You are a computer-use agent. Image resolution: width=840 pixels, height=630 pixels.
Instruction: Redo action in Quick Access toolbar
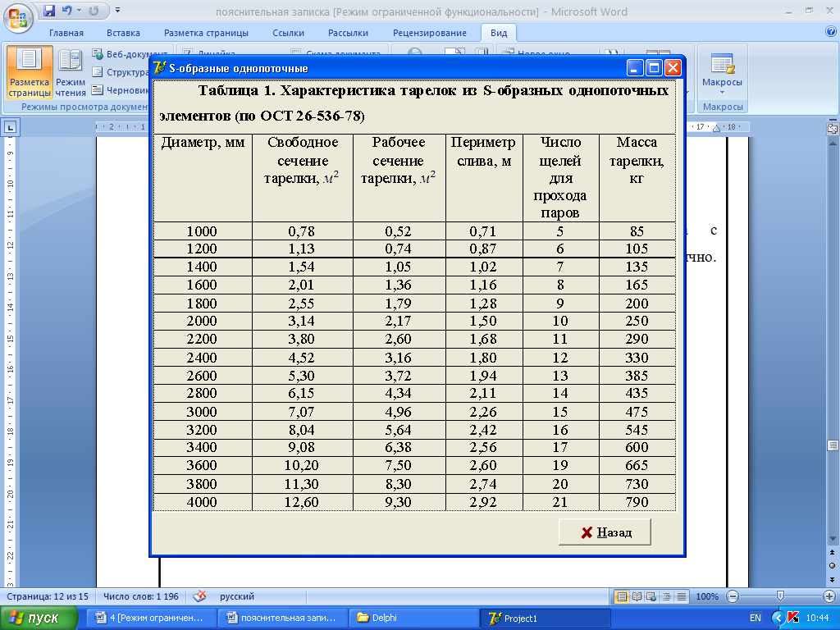pyautogui.click(x=94, y=11)
